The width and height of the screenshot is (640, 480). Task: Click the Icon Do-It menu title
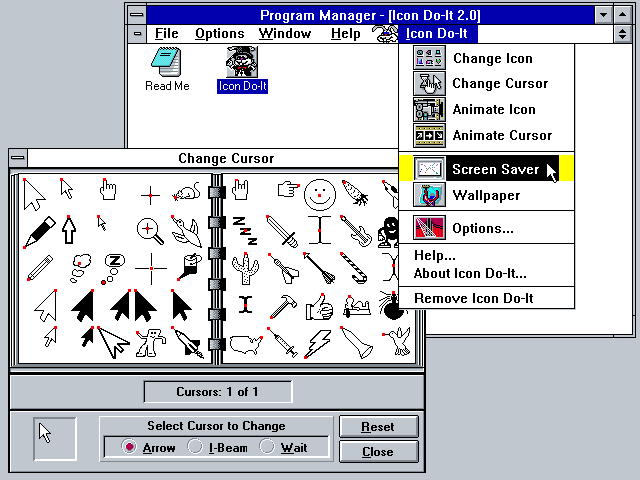437,34
